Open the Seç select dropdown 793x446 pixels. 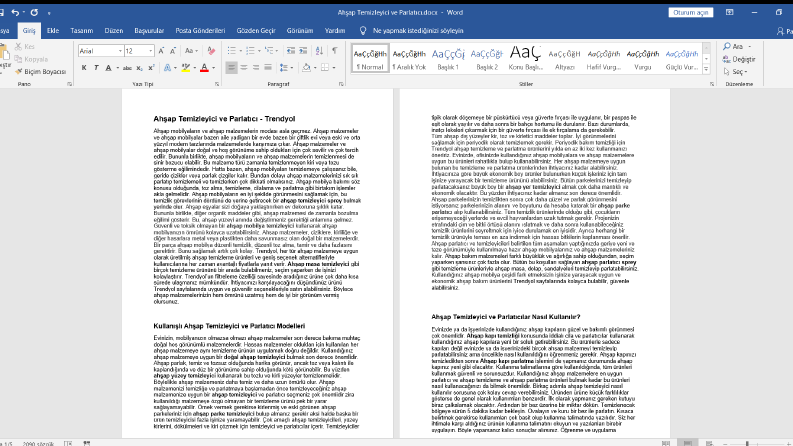[736, 72]
